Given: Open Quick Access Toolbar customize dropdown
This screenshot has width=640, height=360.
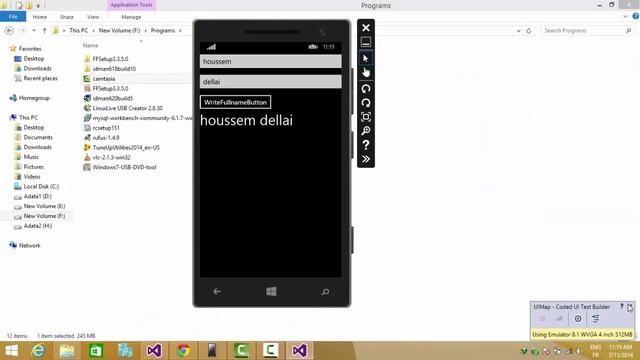Looking at the screenshot, I should [x=38, y=6].
